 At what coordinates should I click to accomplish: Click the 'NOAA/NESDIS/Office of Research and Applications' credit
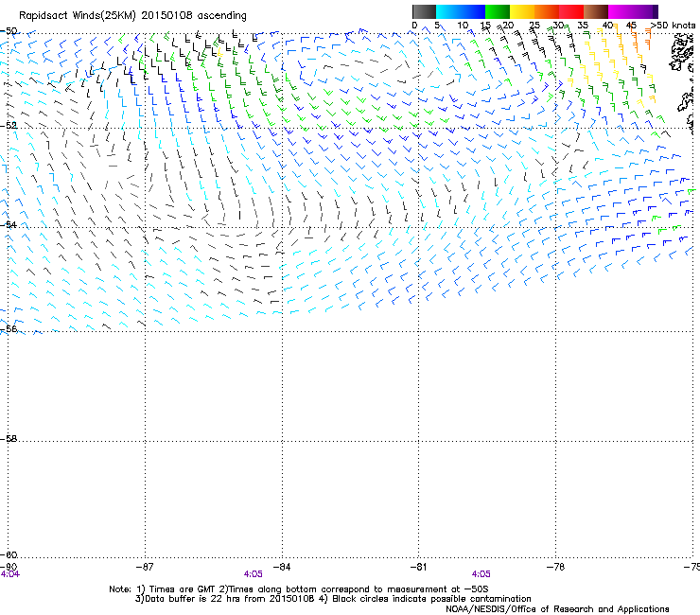[557, 609]
